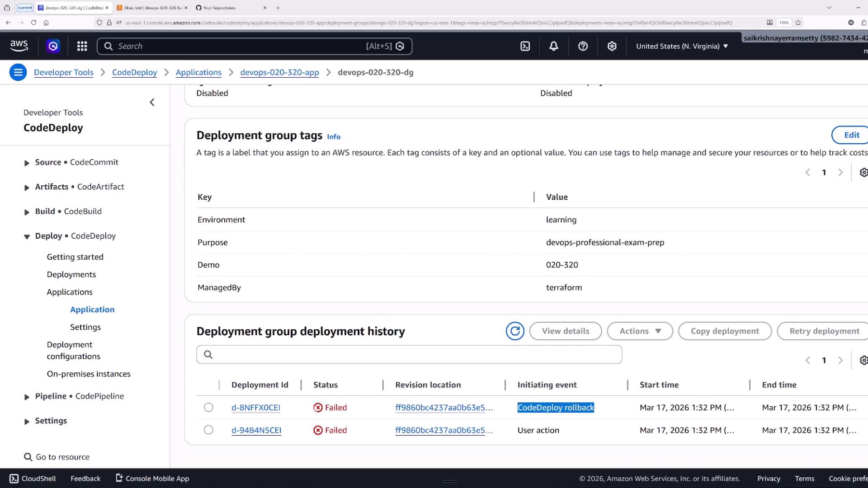Open Deployments in the side navigation
This screenshot has width=868, height=488.
[71, 274]
